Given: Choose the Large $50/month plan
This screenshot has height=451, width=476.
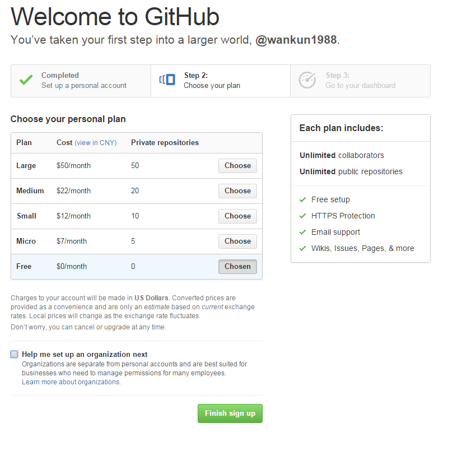Looking at the screenshot, I should [x=237, y=165].
